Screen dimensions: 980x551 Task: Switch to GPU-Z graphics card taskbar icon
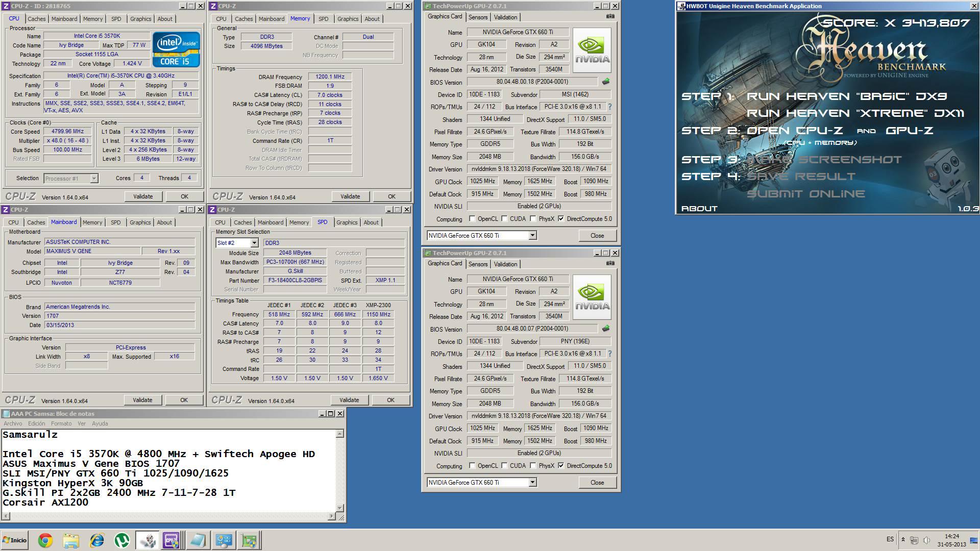coord(249,540)
